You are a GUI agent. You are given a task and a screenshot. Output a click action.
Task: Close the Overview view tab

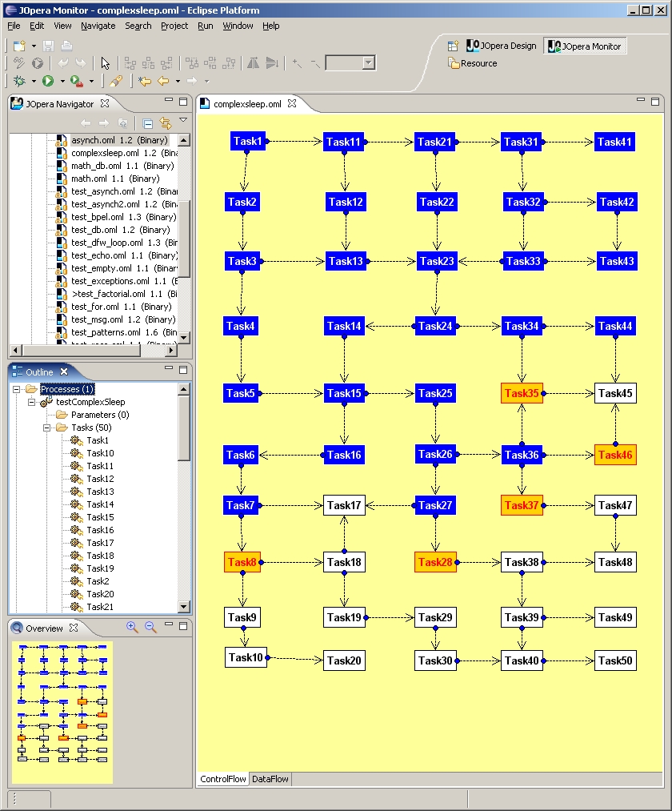click(x=74, y=628)
